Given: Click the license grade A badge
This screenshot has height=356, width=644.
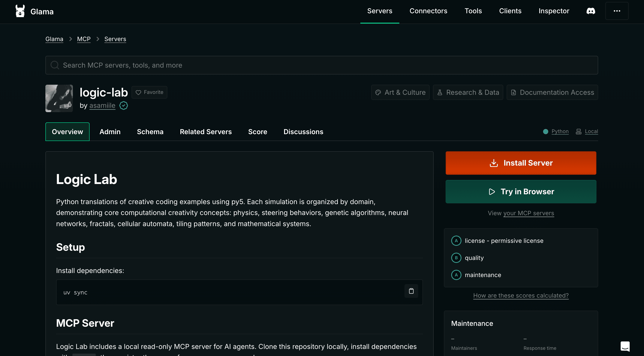Looking at the screenshot, I should pos(456,241).
